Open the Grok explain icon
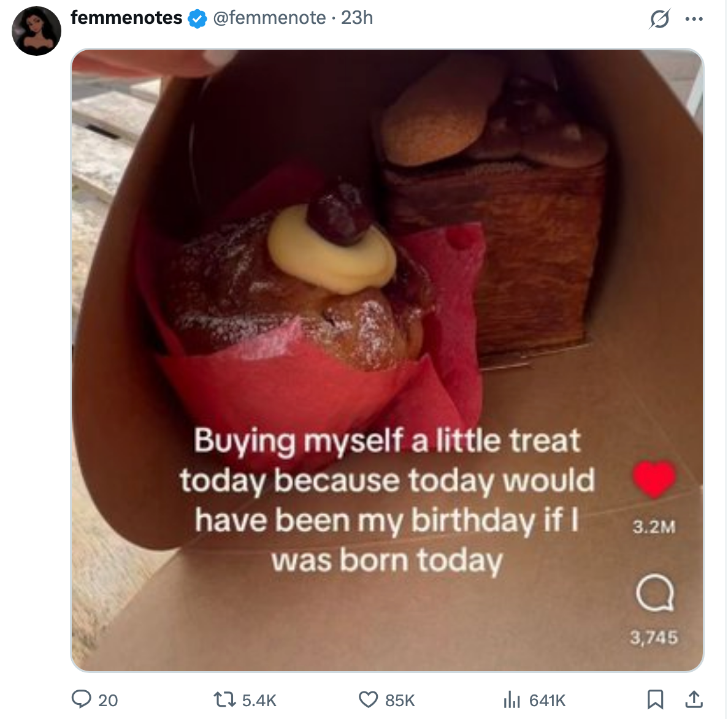This screenshot has width=728, height=719. 659,19
